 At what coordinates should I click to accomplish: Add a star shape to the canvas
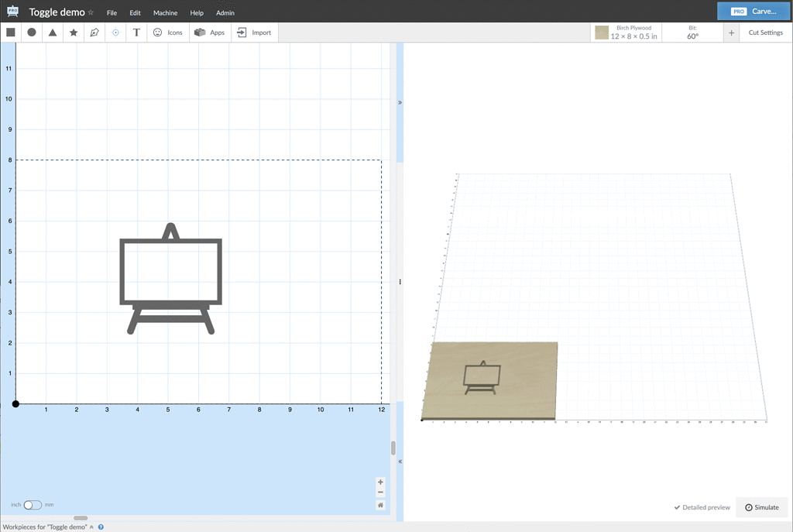(73, 32)
